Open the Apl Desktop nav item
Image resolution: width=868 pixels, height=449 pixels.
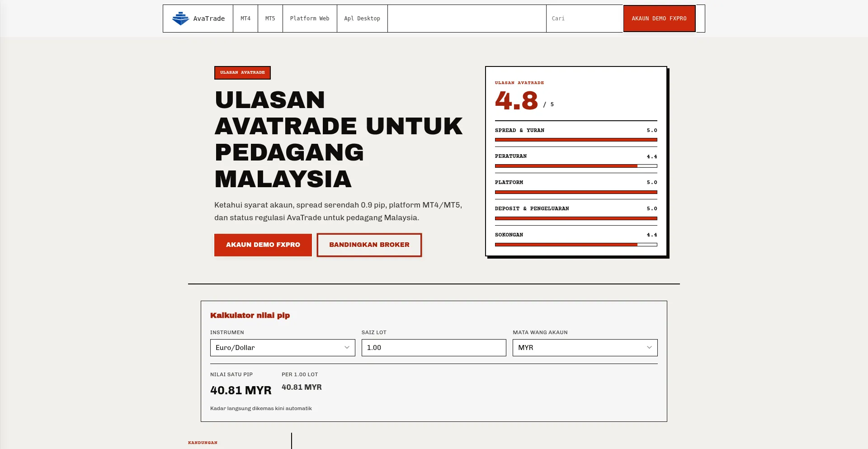tap(362, 19)
